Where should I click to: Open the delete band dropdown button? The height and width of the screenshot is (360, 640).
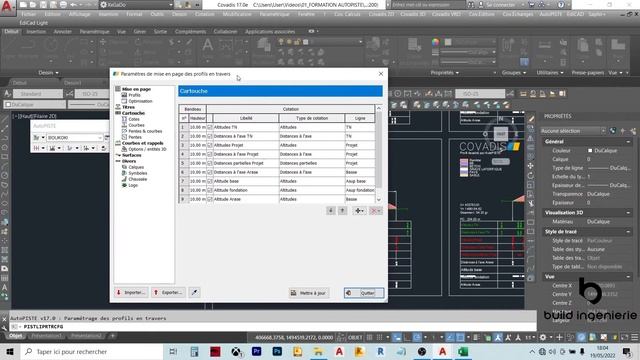tap(376, 211)
